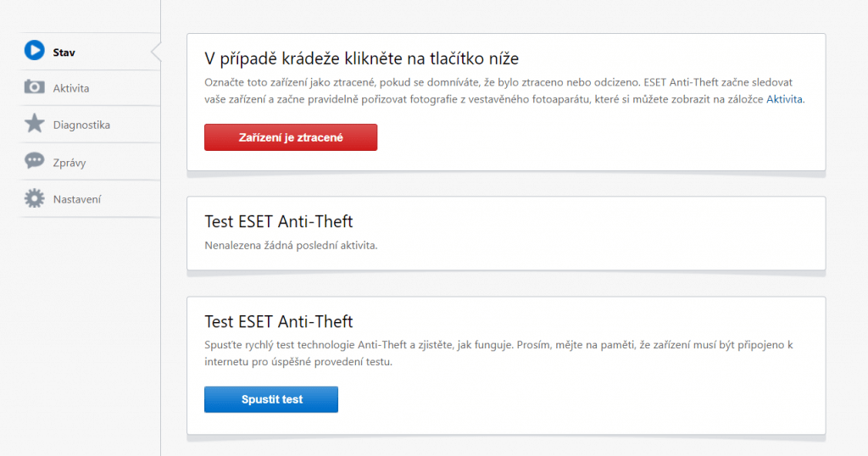This screenshot has width=868, height=456.
Task: Click Test ESET Anti-Theft heading above Spustit test
Action: 278,321
